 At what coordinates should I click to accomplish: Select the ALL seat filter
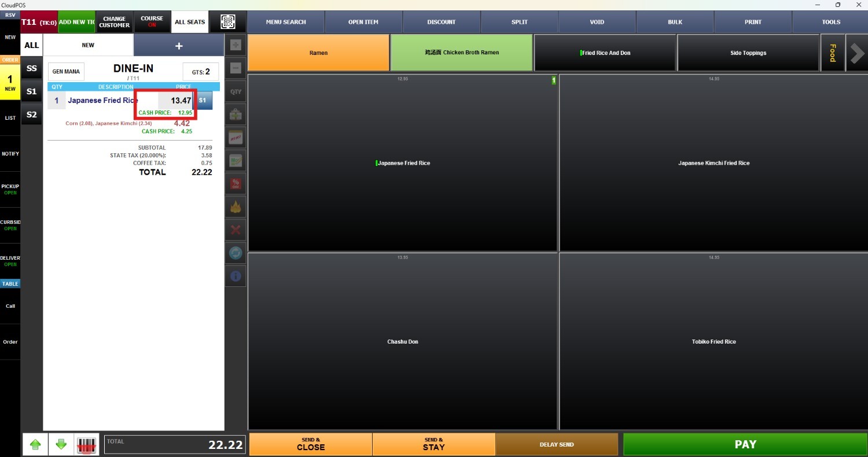(32, 45)
